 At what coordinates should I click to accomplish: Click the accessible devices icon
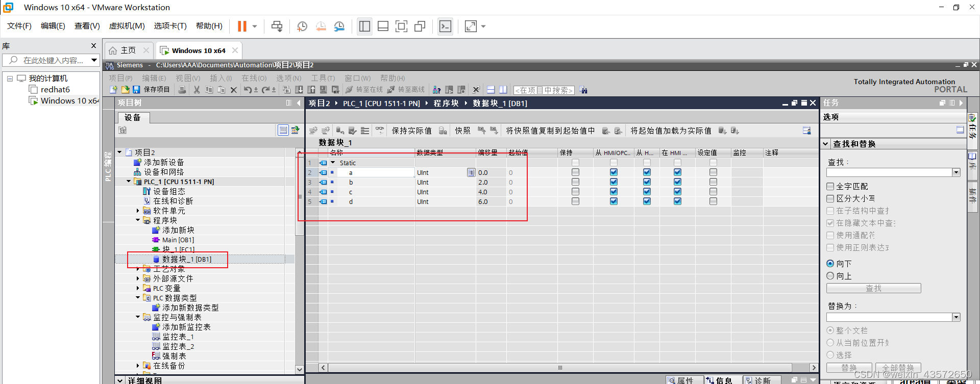[x=437, y=90]
